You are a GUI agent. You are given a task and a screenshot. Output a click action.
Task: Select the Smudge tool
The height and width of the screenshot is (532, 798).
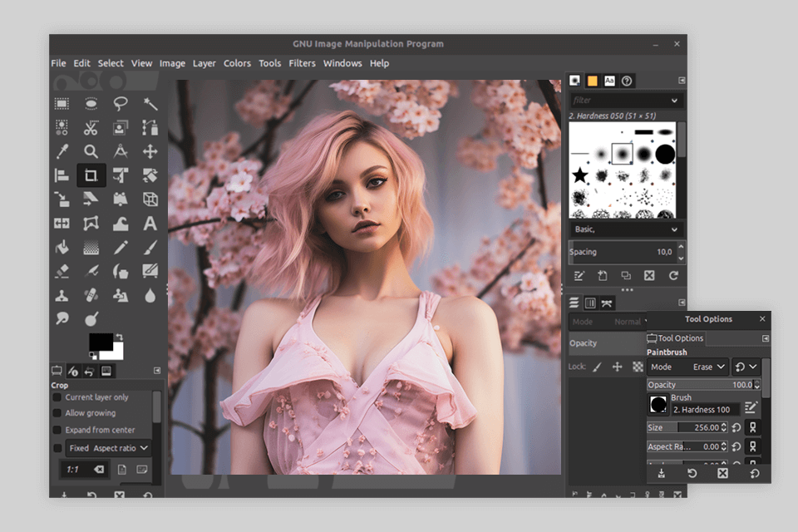(x=62, y=318)
